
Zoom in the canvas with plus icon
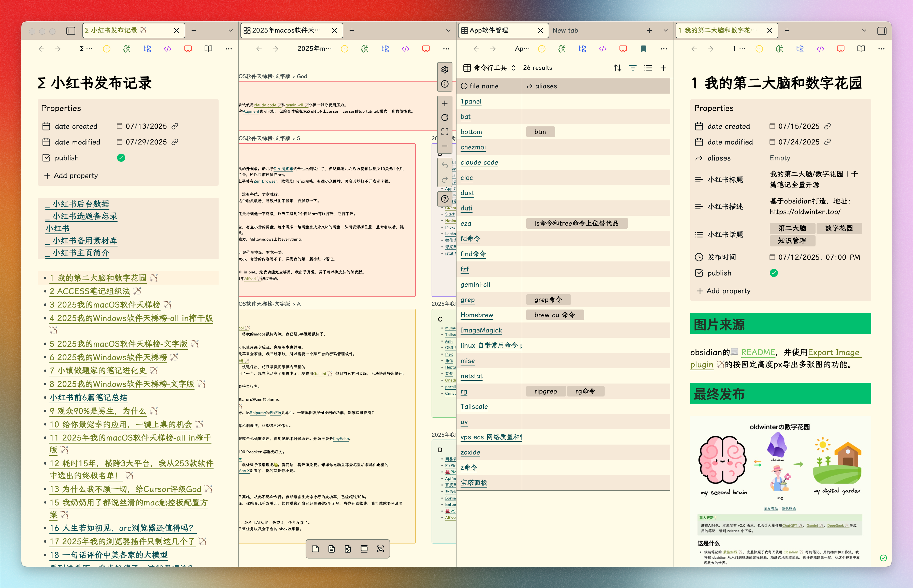445,104
